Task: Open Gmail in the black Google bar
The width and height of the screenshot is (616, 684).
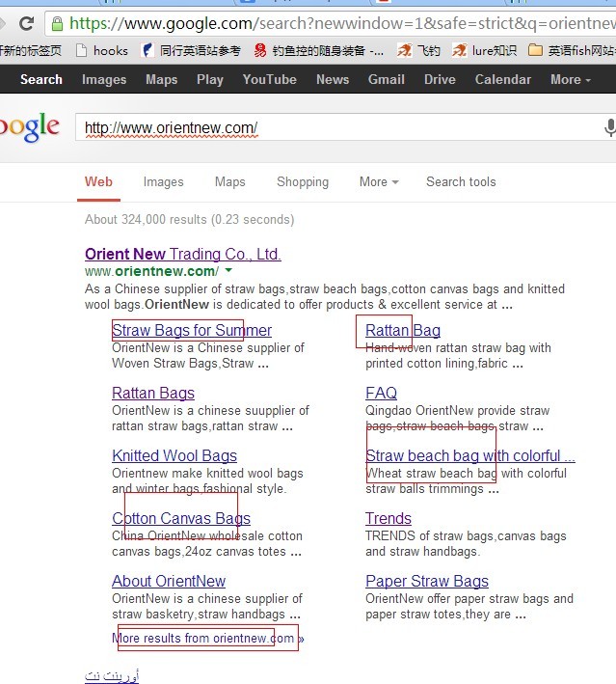Action: click(387, 79)
